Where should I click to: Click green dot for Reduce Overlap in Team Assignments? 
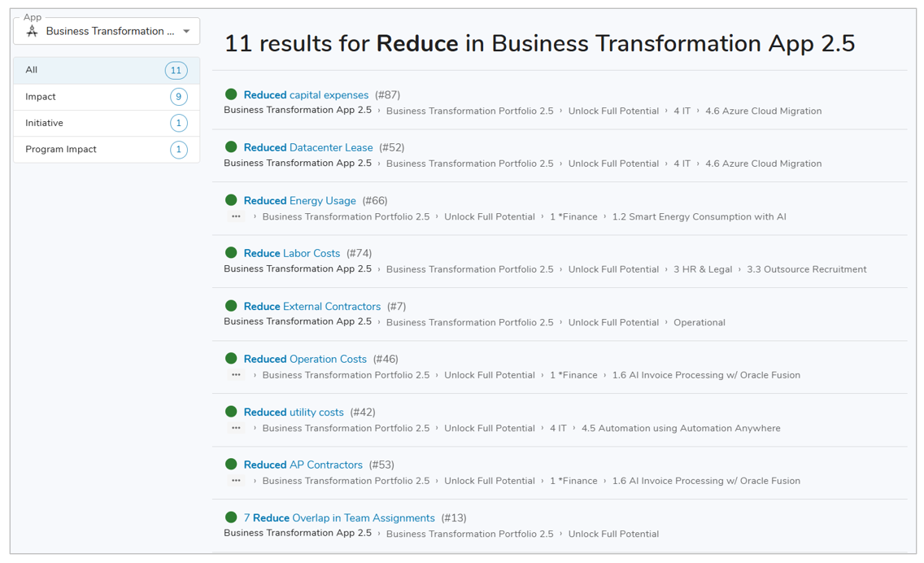(x=231, y=517)
